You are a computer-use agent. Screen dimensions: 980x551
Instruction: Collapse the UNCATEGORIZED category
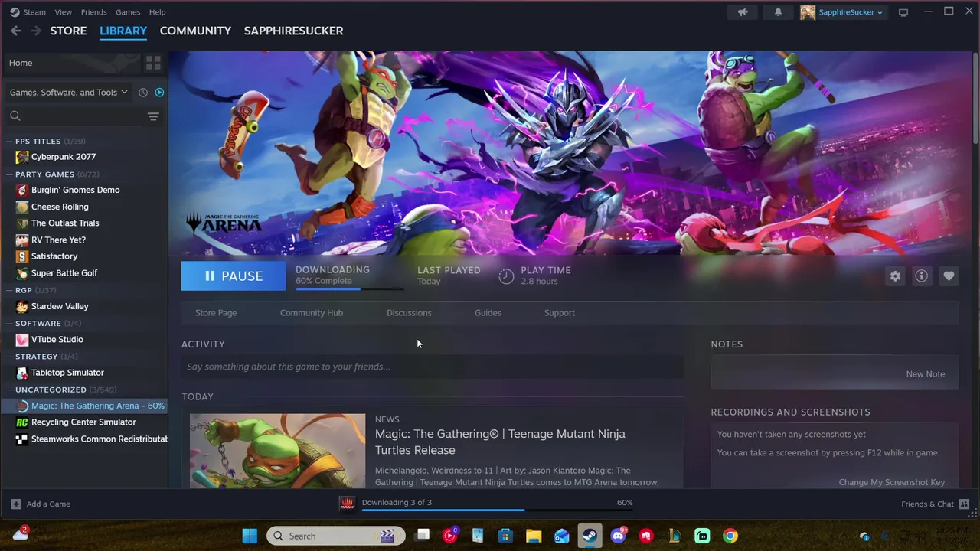(x=10, y=390)
